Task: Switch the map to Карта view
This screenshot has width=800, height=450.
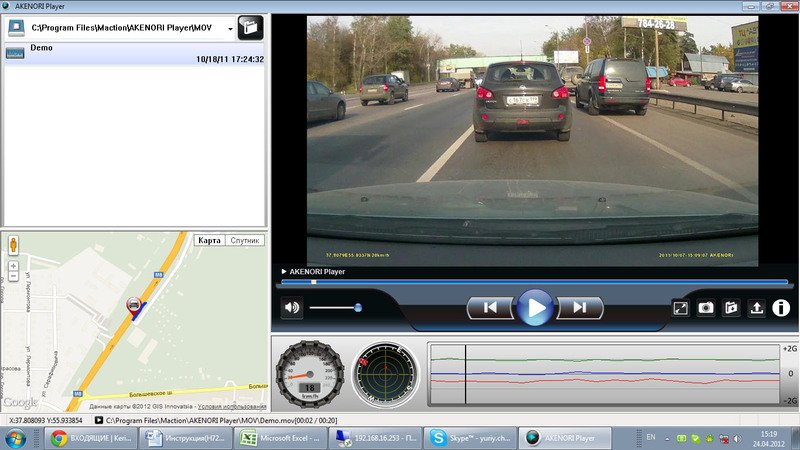Action: (x=209, y=240)
